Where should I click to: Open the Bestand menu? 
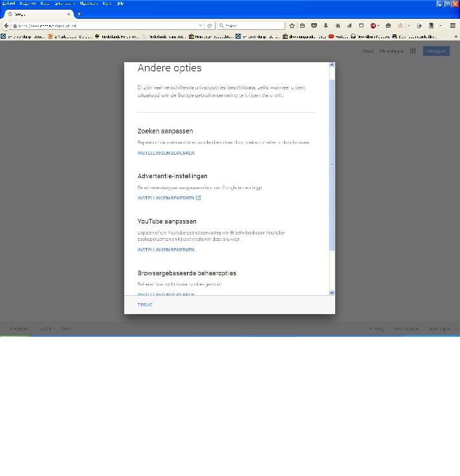pyautogui.click(x=8, y=3)
